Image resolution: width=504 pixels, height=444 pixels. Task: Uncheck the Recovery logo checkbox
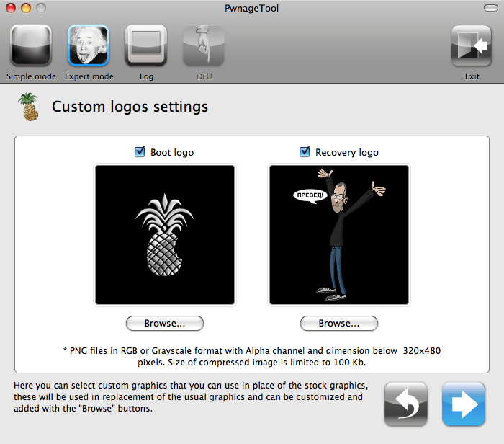[305, 151]
